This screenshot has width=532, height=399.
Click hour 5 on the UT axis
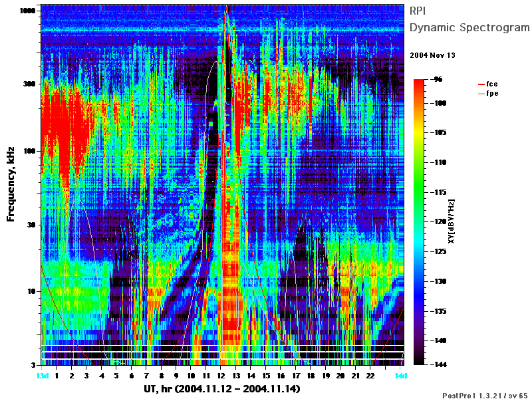[116, 376]
